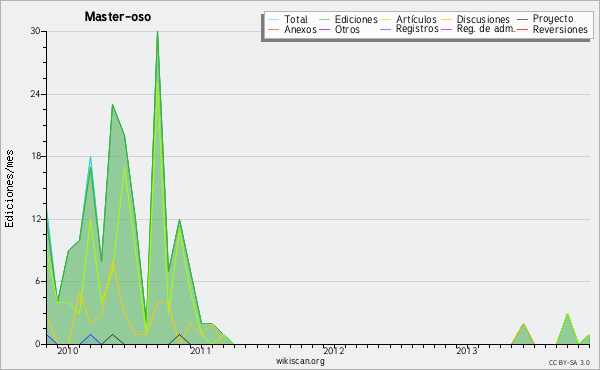This screenshot has width=600, height=370.
Task: Click the 2010 x-axis label
Action: click(x=68, y=351)
